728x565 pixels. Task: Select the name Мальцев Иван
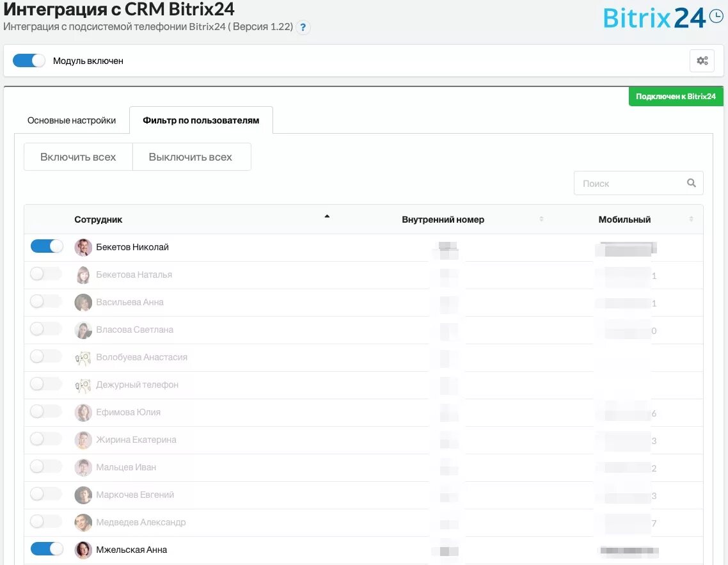(126, 467)
